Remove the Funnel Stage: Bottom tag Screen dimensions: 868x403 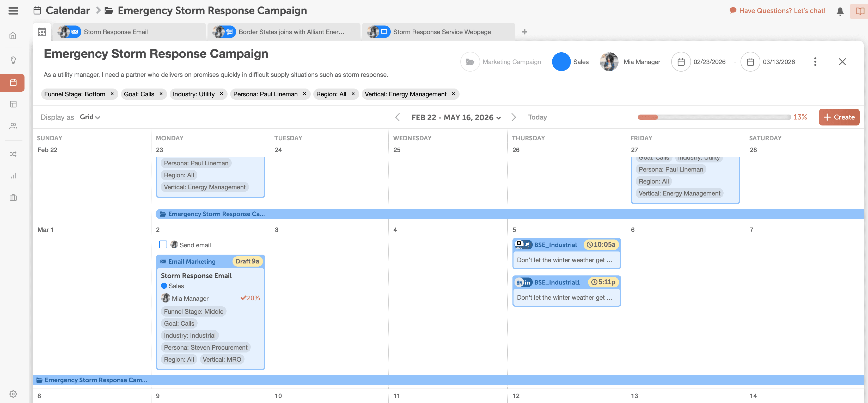(112, 94)
